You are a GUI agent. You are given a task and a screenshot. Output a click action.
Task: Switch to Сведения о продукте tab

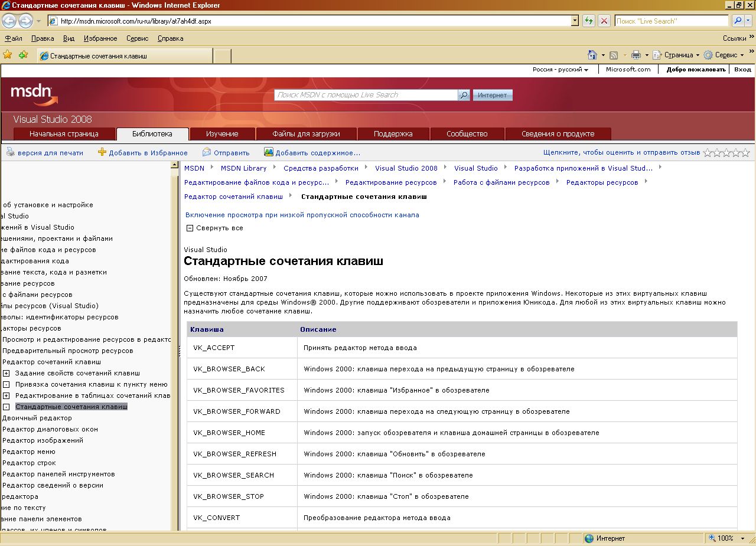click(x=558, y=134)
